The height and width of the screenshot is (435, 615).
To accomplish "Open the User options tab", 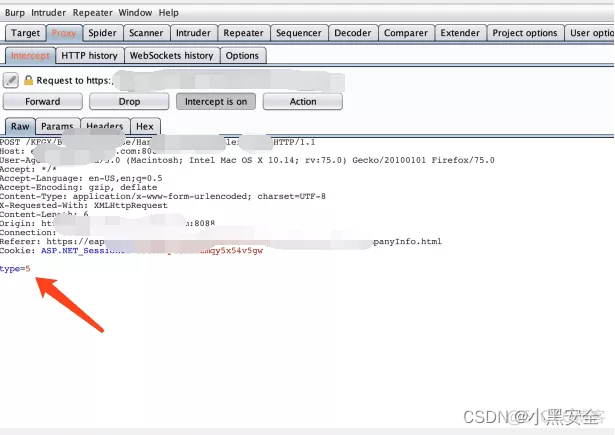I will 590,33.
